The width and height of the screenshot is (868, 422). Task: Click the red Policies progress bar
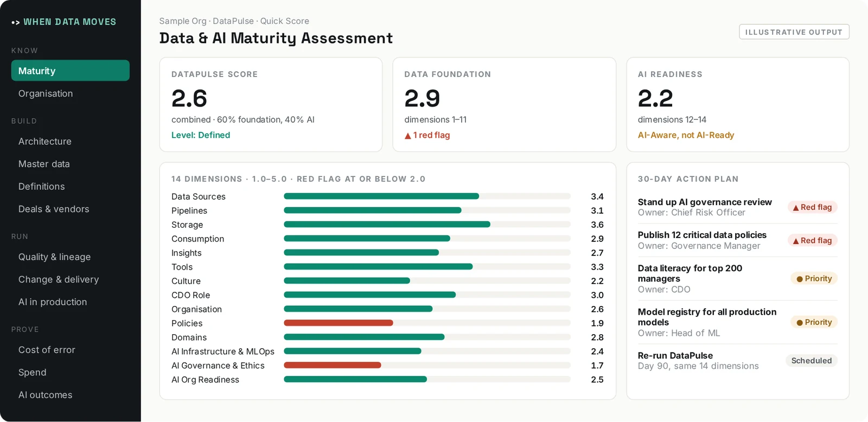[339, 323]
